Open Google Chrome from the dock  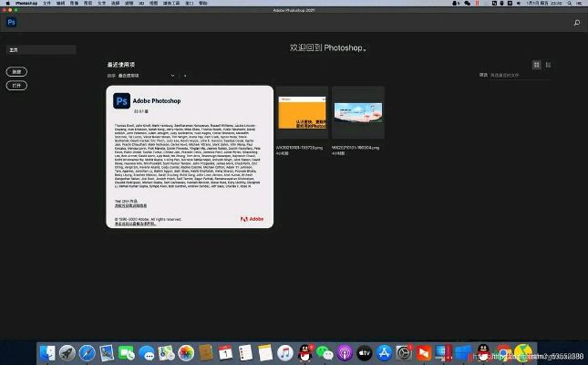[500, 352]
